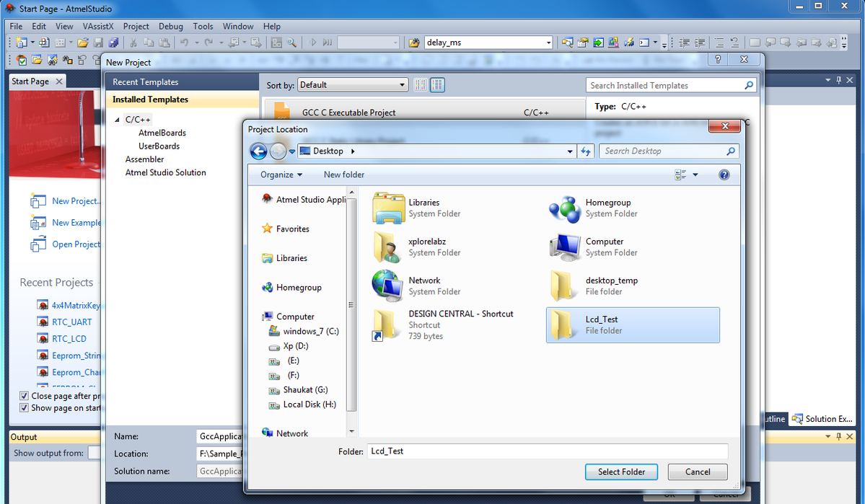Open the RTC_UART recent project
The image size is (865, 504).
coord(71,322)
